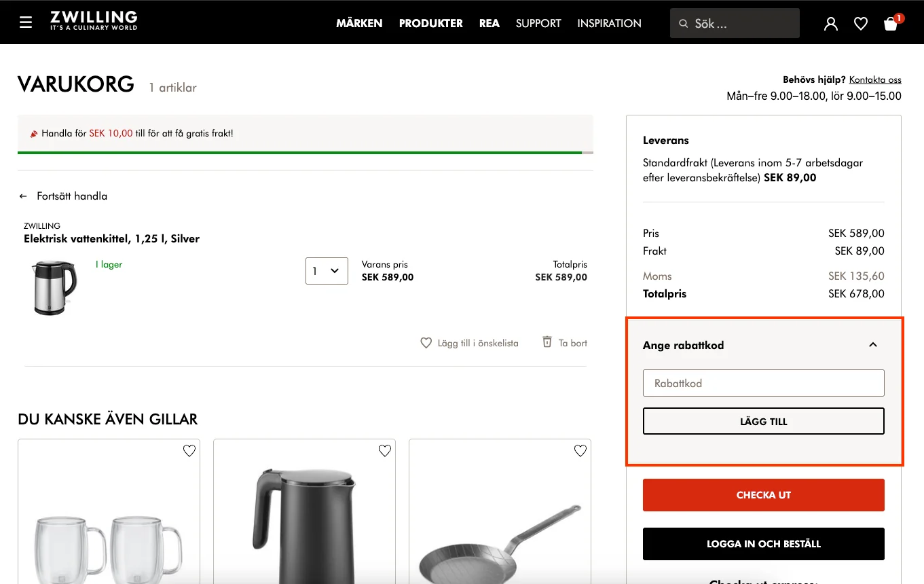Click the gratis frakt message text
924x584 pixels.
[x=137, y=134]
